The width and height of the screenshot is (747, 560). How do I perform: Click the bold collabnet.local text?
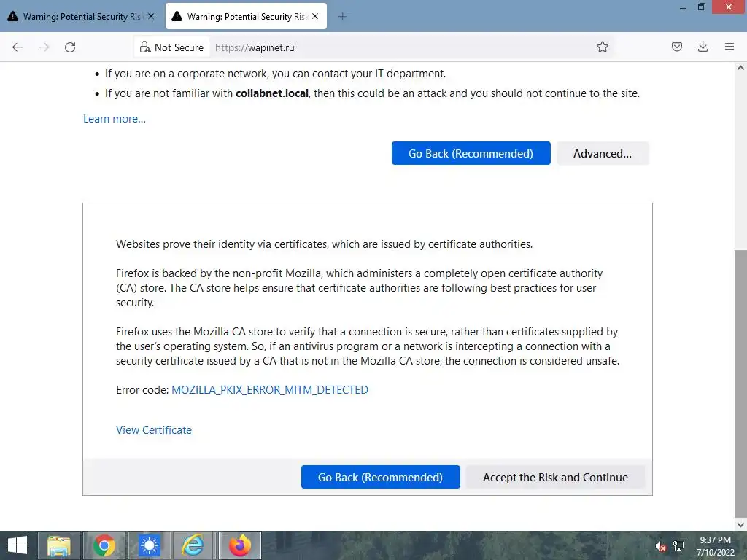click(272, 93)
